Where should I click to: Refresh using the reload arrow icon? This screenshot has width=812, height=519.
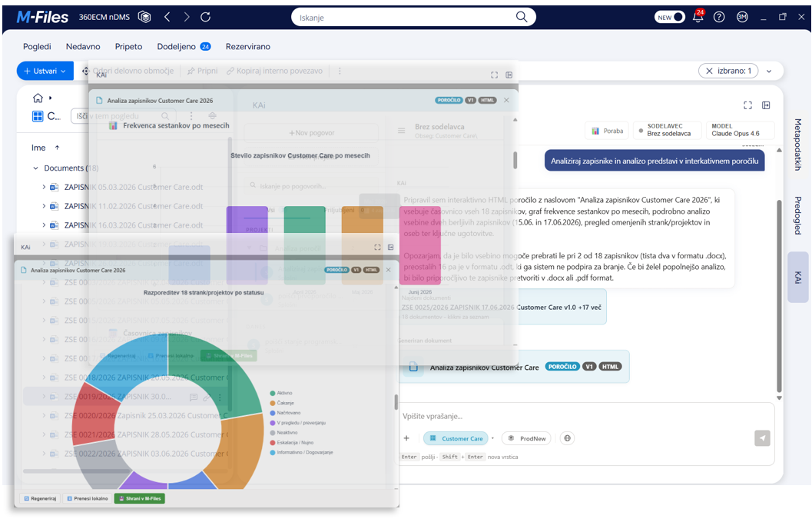click(206, 17)
